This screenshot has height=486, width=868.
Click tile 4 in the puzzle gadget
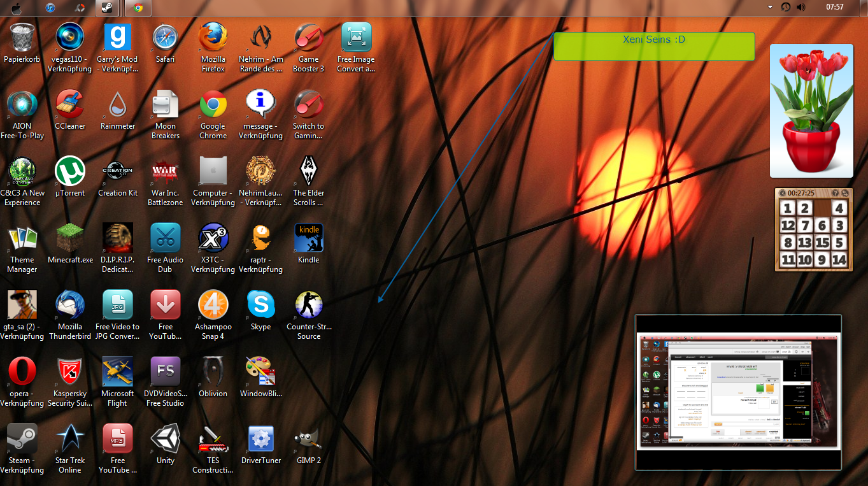click(839, 208)
